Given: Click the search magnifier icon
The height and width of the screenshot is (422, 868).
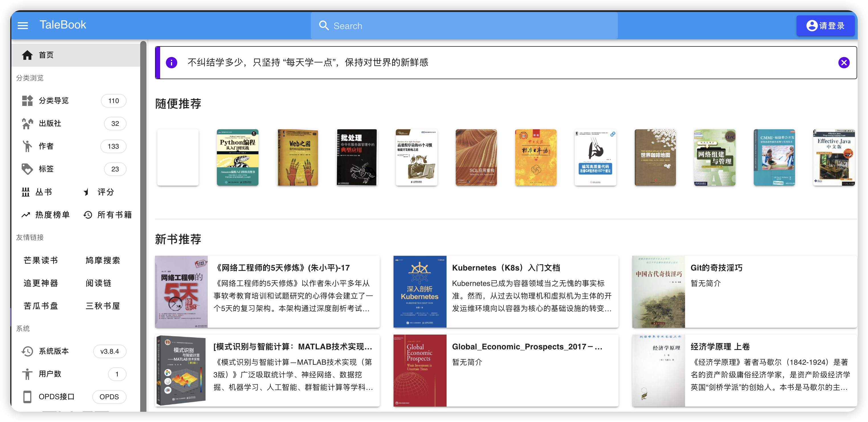Looking at the screenshot, I should [x=323, y=26].
